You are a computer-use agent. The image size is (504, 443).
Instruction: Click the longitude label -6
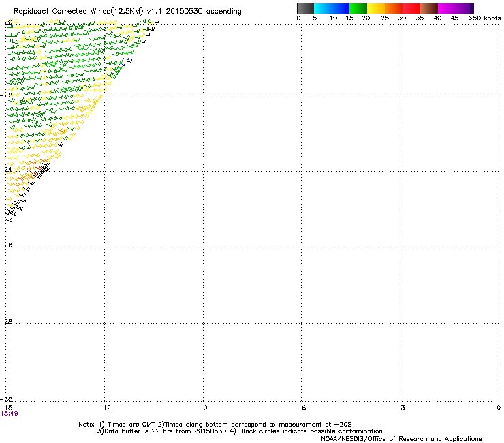[301, 408]
